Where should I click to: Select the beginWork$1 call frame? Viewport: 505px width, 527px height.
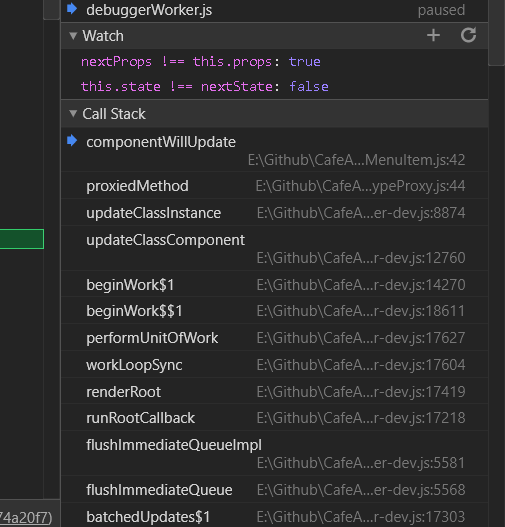click(x=275, y=284)
